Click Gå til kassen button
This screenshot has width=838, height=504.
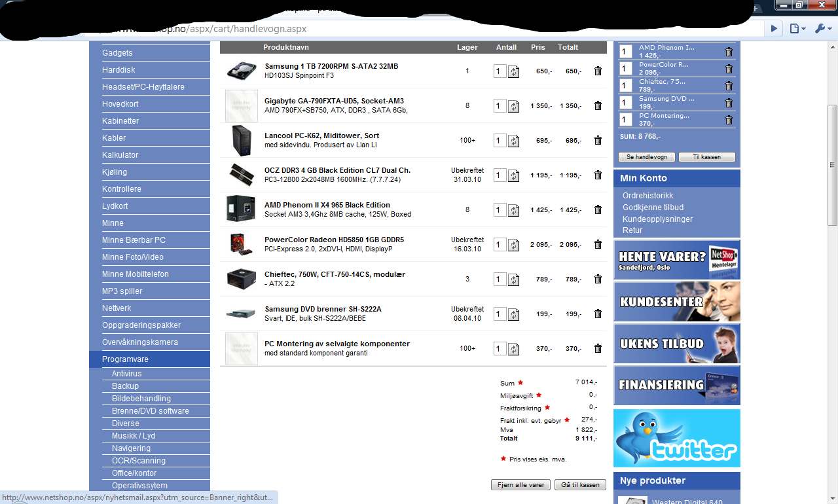(580, 485)
